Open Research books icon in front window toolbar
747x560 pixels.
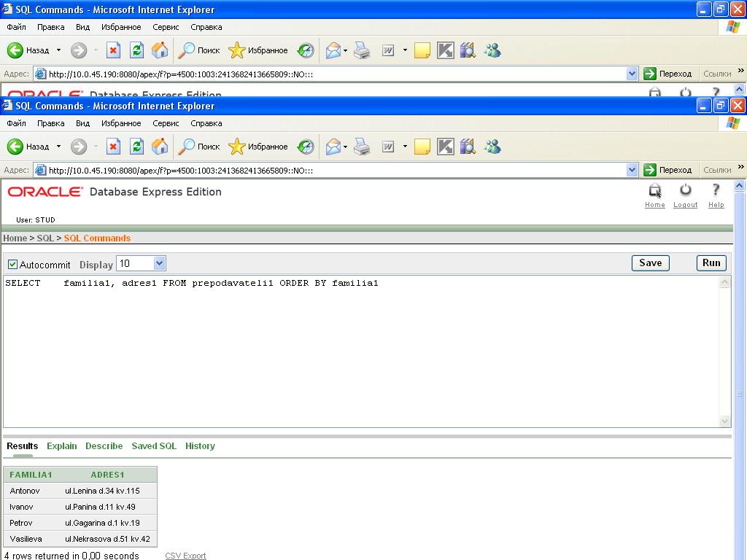click(468, 147)
